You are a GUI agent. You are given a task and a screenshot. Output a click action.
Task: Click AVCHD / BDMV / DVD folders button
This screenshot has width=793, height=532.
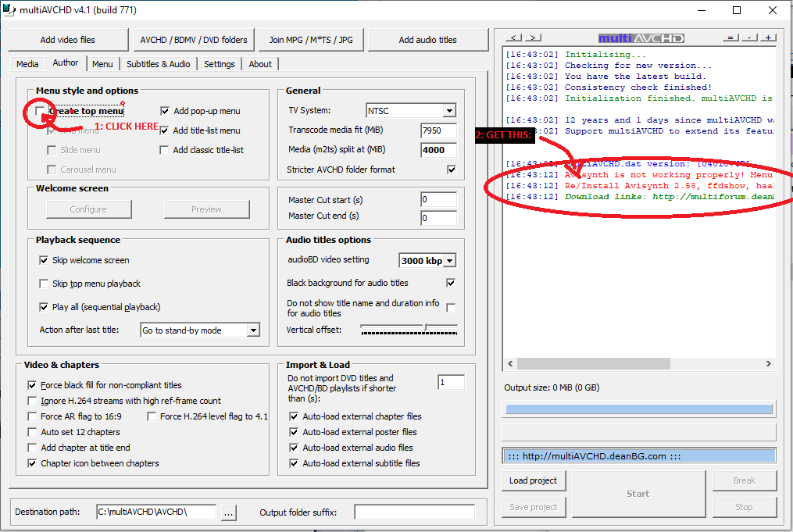(194, 40)
